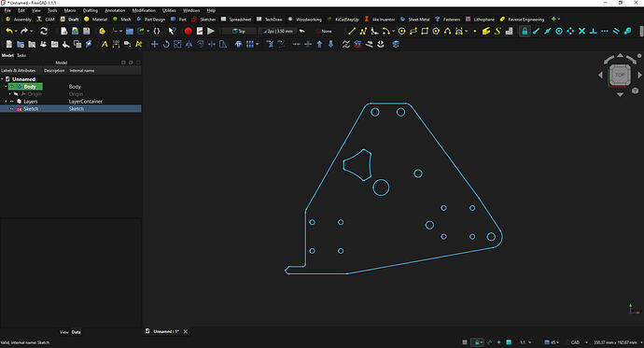Open the undo history dropdown arrow
This screenshot has width=644, height=348.
point(16,31)
